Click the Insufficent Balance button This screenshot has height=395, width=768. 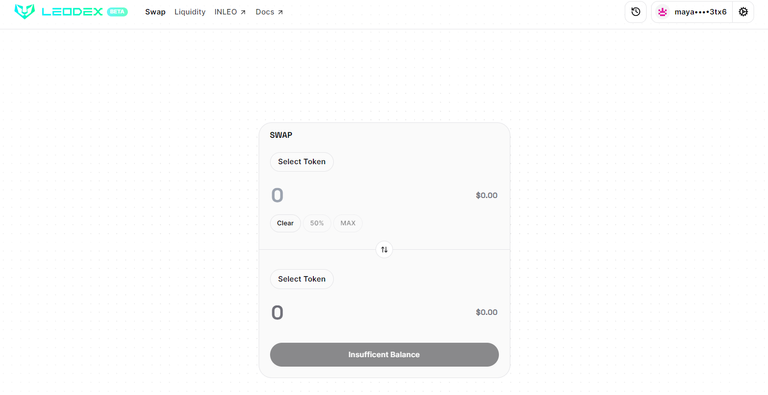[384, 354]
